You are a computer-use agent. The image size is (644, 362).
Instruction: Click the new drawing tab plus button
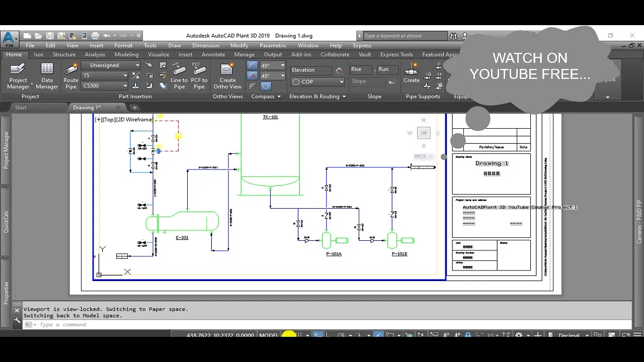coord(134,108)
